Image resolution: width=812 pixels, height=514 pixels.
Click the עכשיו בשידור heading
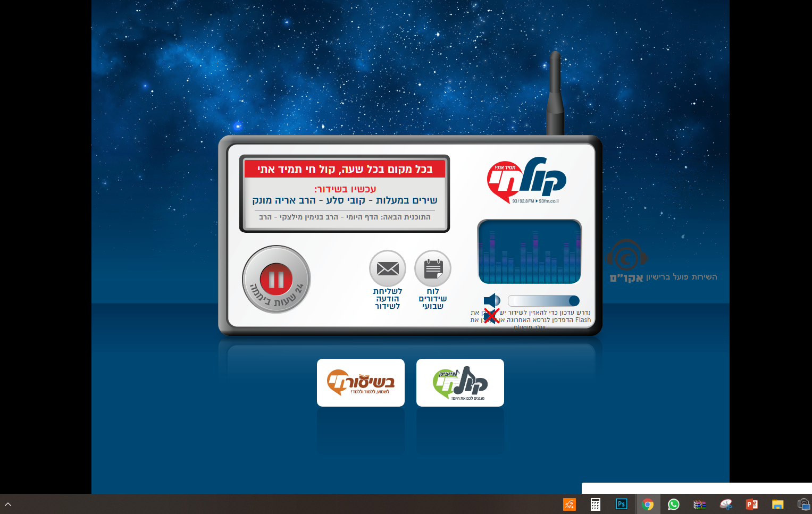point(345,189)
